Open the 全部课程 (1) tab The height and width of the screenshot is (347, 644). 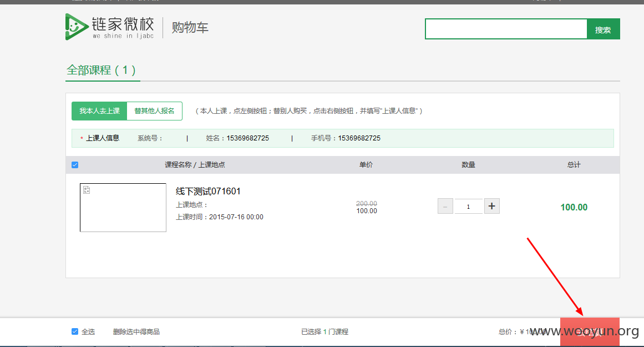(x=101, y=71)
